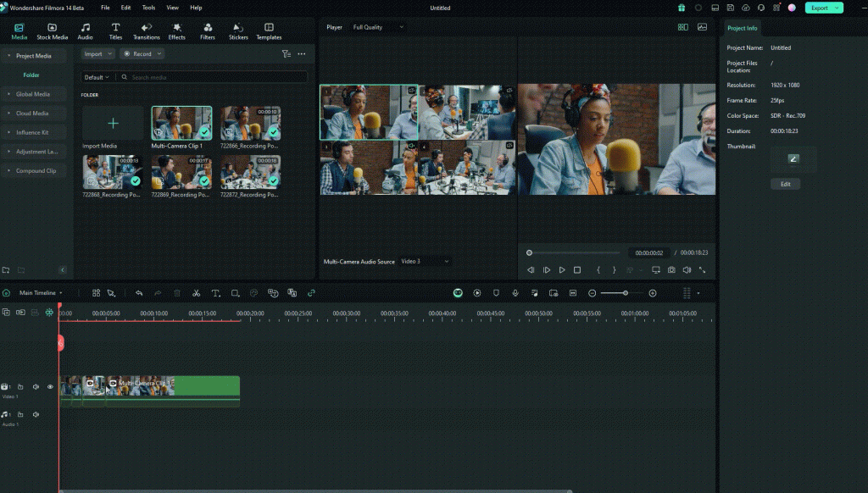
Task: Add a text title via the T tool
Action: 215,293
